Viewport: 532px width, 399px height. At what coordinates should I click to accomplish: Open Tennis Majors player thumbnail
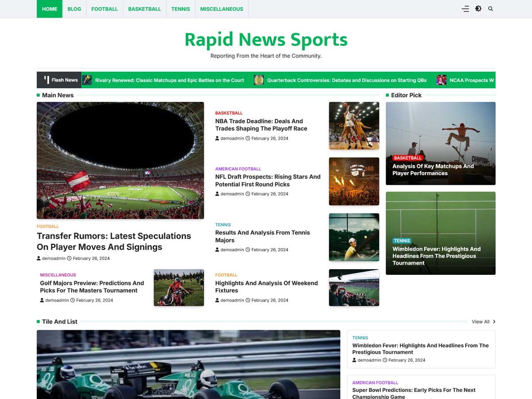tap(354, 237)
